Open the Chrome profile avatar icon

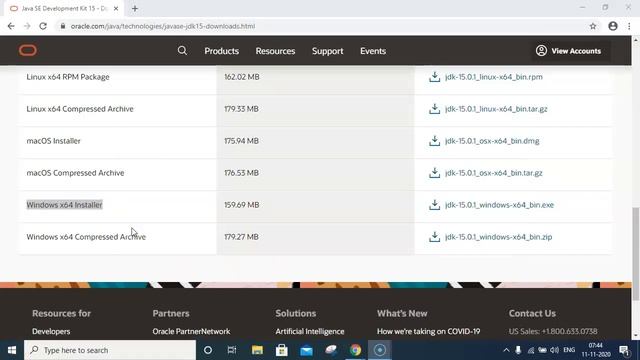(613, 26)
